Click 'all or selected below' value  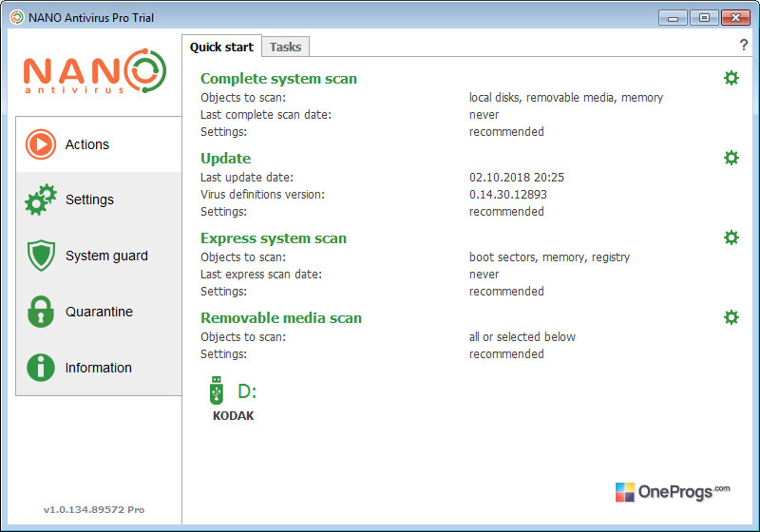[x=522, y=336]
